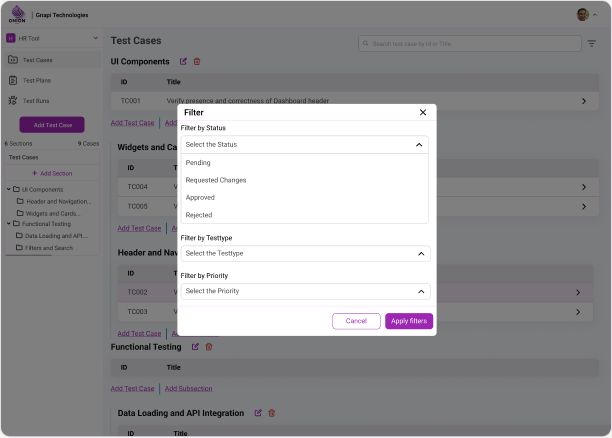
Task: Expand the profile menu chevron
Action: click(595, 15)
